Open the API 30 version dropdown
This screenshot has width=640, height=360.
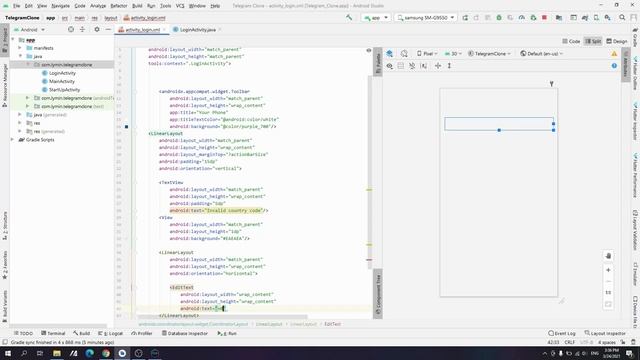point(453,53)
